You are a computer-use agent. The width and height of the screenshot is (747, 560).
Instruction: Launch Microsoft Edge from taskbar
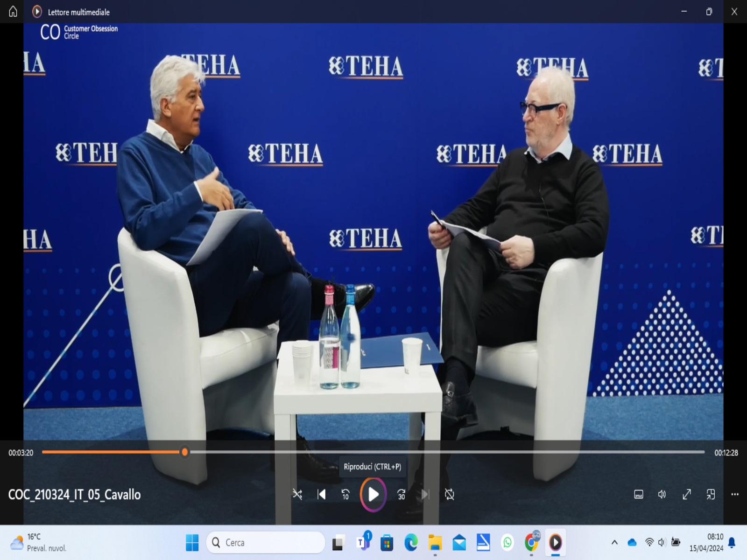(411, 542)
